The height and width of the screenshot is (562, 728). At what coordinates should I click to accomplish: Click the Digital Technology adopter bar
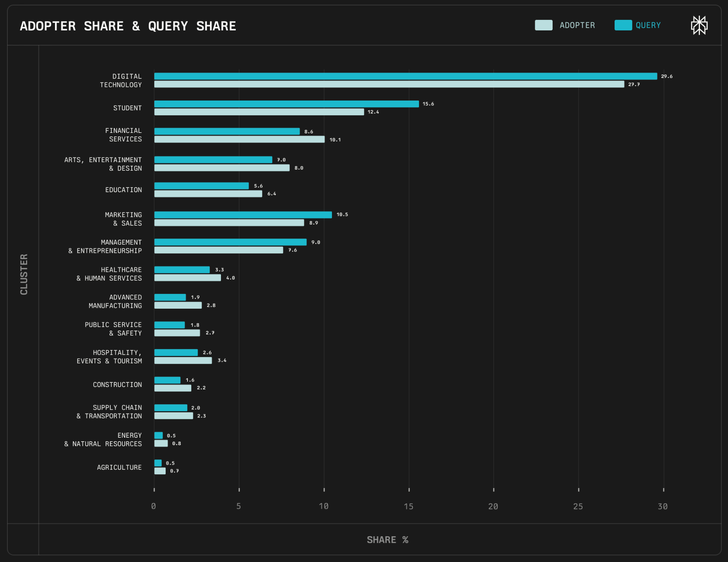pos(389,84)
